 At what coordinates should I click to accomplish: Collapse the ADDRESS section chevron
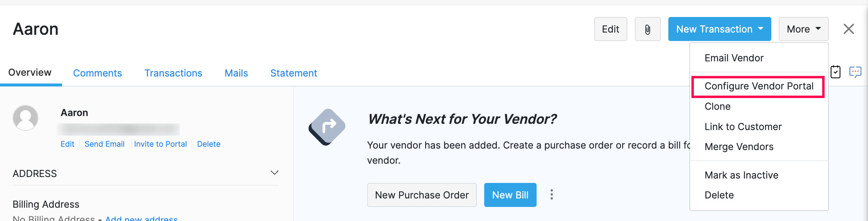coord(274,173)
